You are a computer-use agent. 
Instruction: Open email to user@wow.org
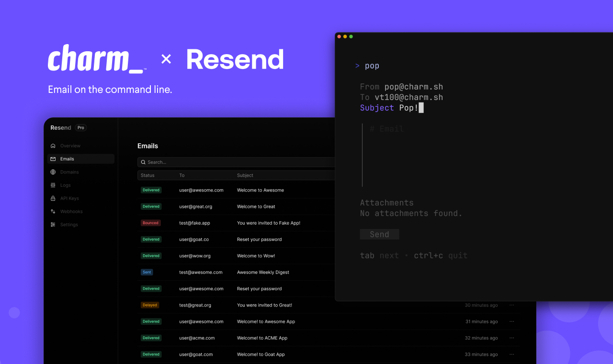tap(195, 256)
